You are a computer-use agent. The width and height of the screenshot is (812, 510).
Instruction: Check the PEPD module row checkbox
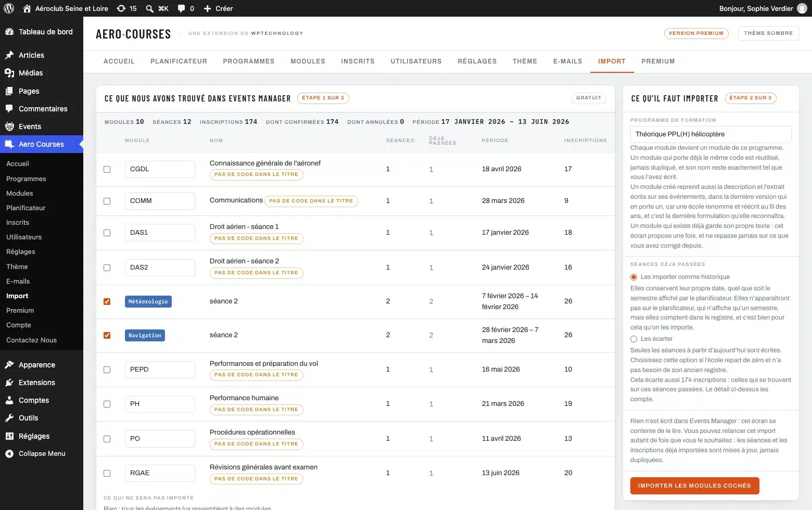tap(107, 369)
